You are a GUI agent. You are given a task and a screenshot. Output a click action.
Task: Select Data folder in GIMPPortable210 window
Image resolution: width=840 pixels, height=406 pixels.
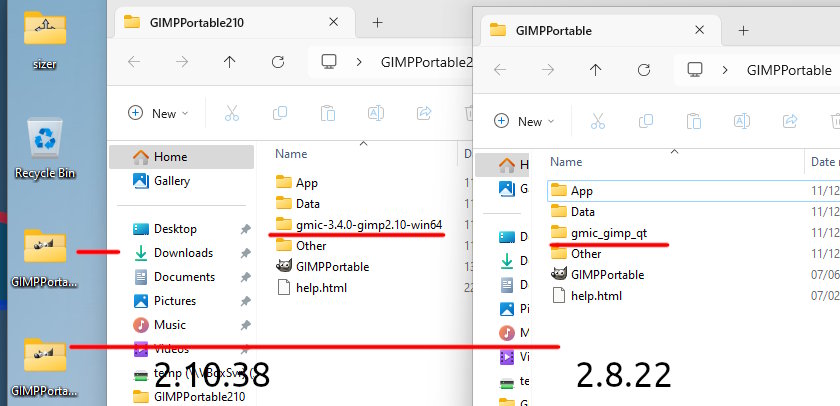298,204
